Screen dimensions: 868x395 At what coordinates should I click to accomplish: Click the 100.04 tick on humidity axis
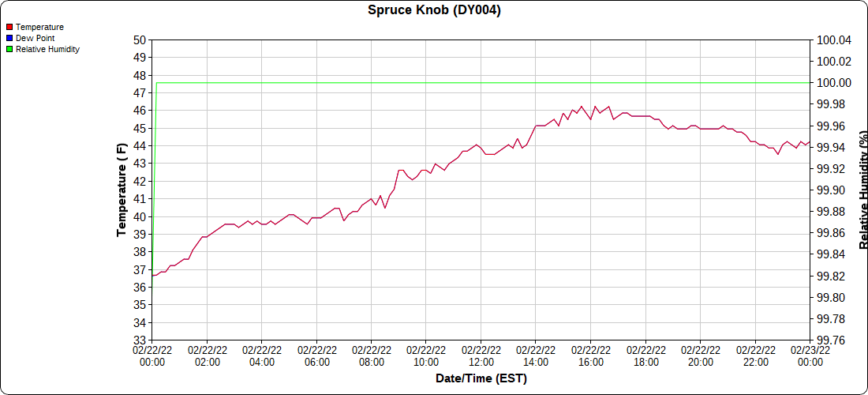point(834,40)
